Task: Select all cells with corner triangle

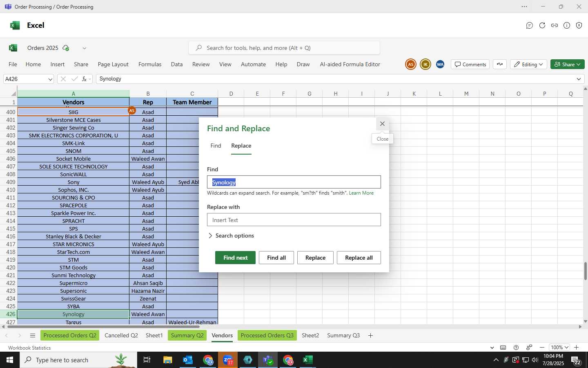Action: pyautogui.click(x=13, y=94)
